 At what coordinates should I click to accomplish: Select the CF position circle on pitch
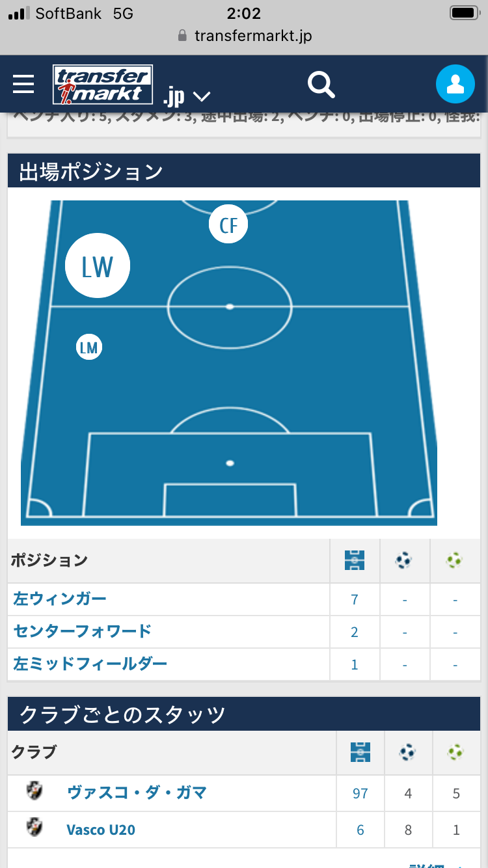click(228, 225)
